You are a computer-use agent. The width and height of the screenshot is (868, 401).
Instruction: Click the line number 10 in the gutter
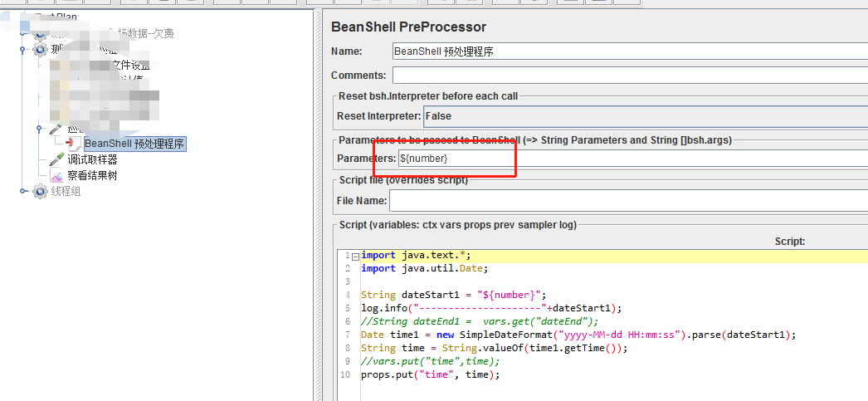pos(345,375)
